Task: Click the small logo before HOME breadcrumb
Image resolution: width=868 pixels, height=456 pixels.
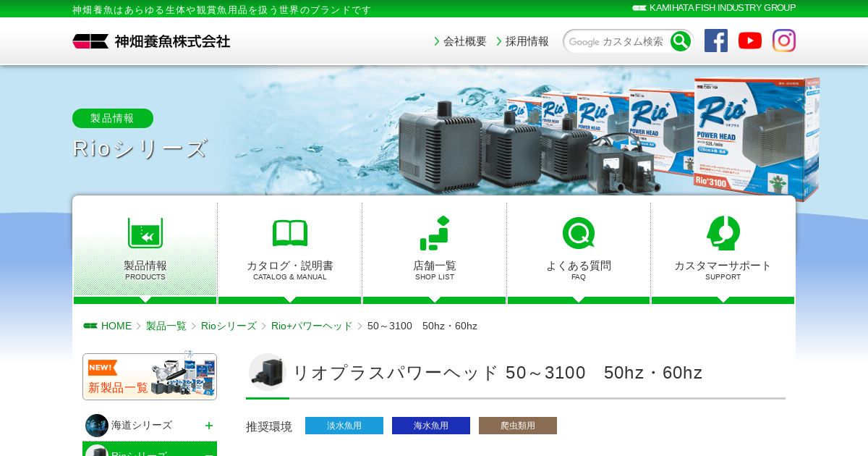Action: 90,326
